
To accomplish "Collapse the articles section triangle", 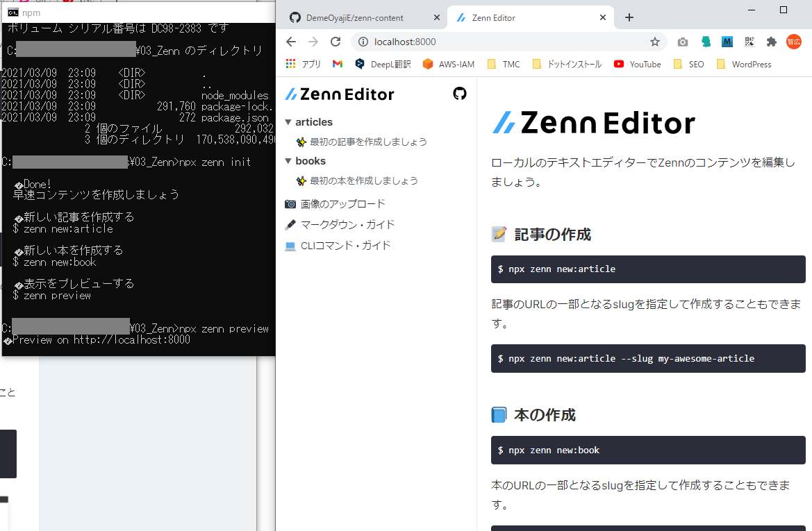I will [x=288, y=122].
